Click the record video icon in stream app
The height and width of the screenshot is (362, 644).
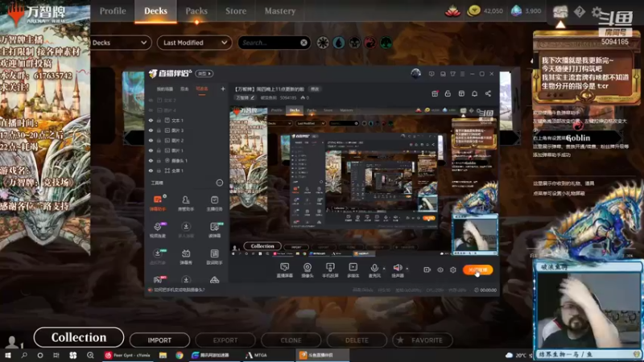427,269
